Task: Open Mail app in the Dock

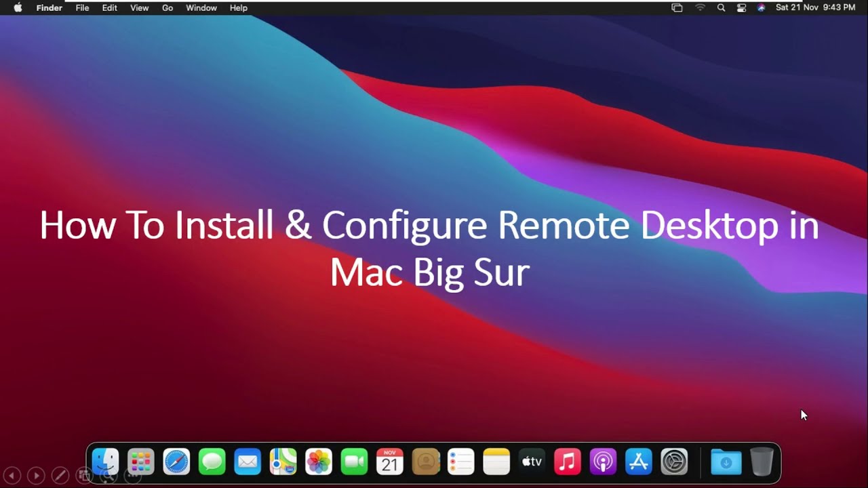Action: point(248,462)
